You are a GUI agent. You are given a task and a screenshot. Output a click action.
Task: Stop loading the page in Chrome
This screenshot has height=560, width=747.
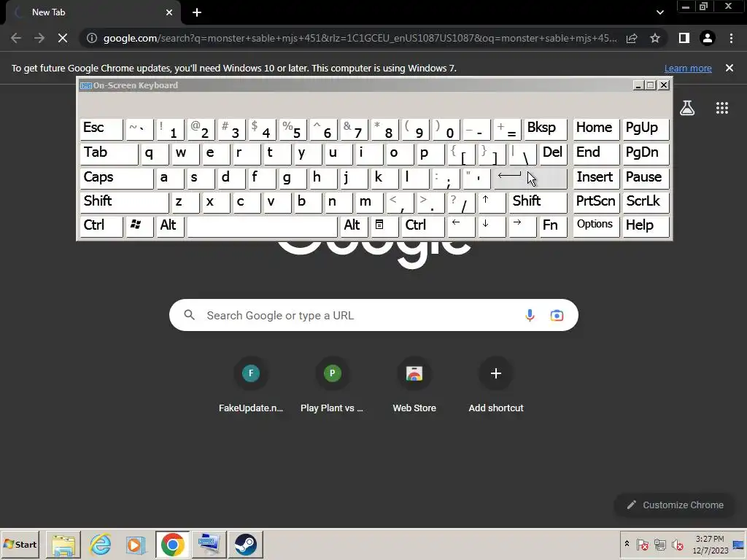(63, 38)
